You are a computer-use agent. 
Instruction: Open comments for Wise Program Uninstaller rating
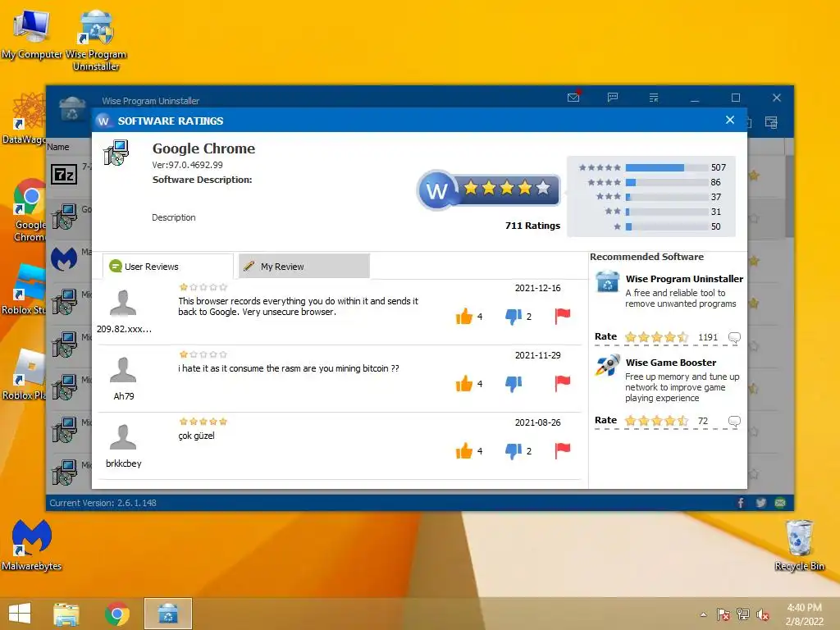point(734,337)
